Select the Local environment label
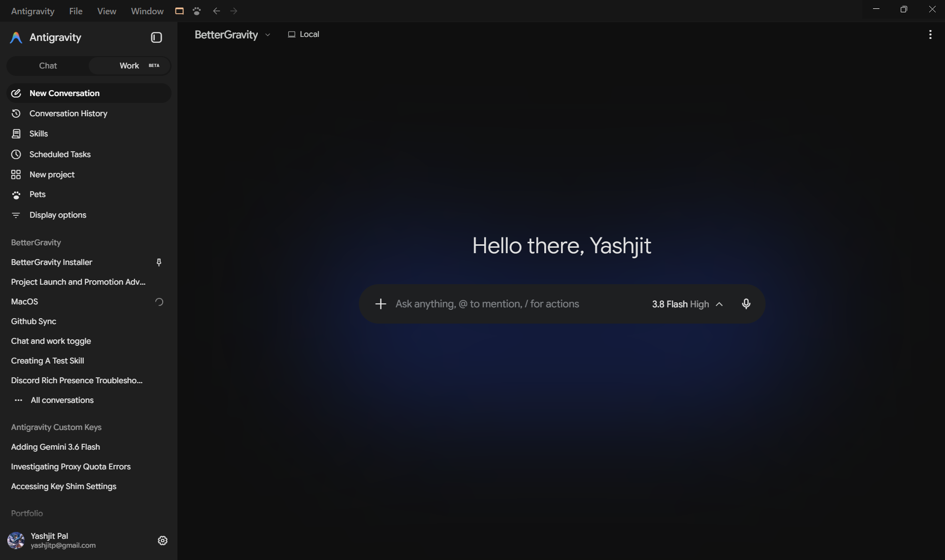Screen dimensions: 945x560 310,34
